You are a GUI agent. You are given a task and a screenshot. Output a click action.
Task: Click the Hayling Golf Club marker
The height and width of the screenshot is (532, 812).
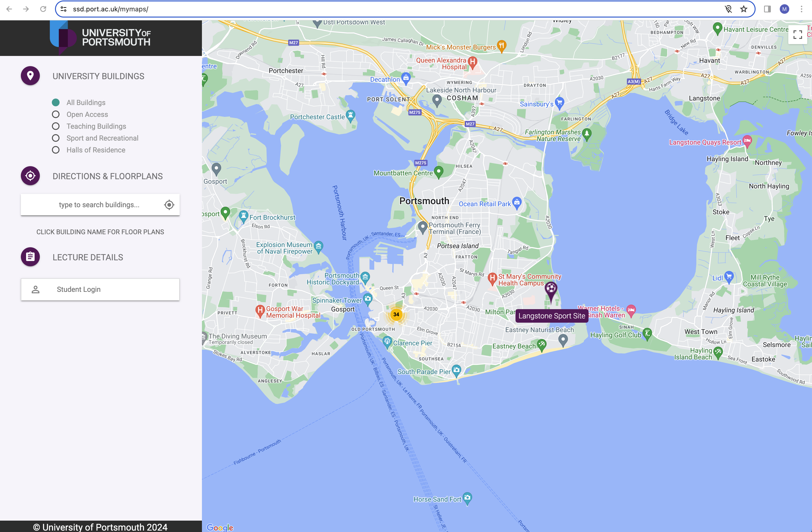647,334
